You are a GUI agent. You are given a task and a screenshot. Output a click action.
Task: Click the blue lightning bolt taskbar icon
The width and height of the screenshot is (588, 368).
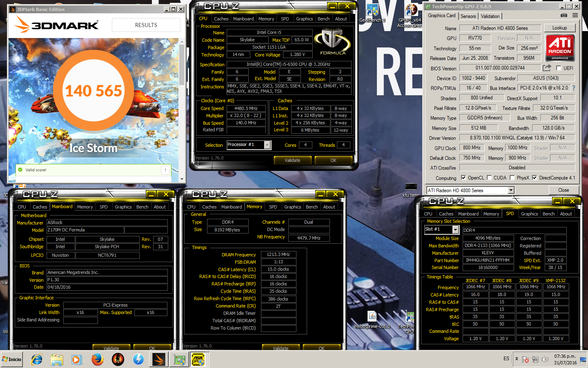[x=138, y=359]
